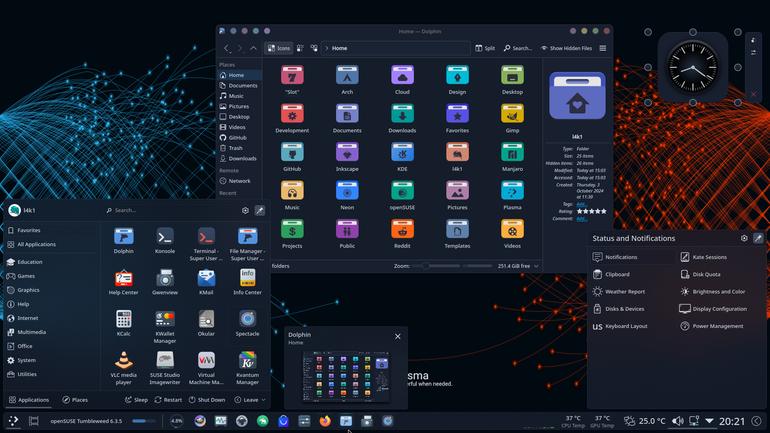770x433 pixels.
Task: Switch to the Places tab
Action: (75, 400)
